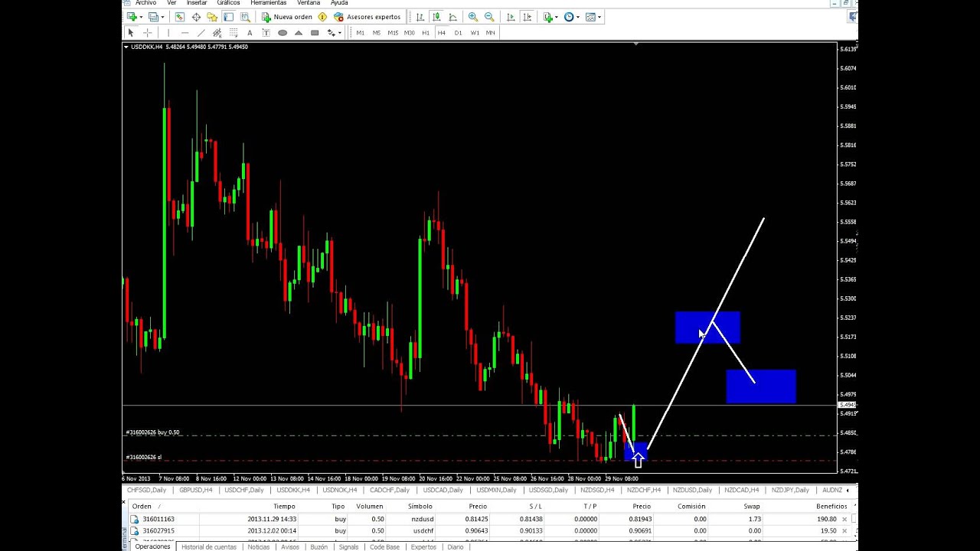The width and height of the screenshot is (980, 551).
Task: Toggle chart Auto Scroll
Action: coord(511,17)
